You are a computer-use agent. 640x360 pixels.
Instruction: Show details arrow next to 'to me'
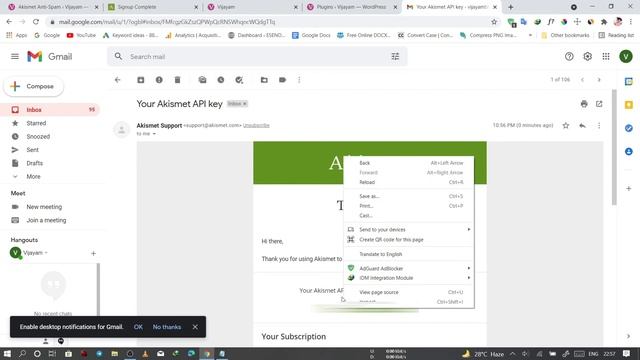click(154, 134)
